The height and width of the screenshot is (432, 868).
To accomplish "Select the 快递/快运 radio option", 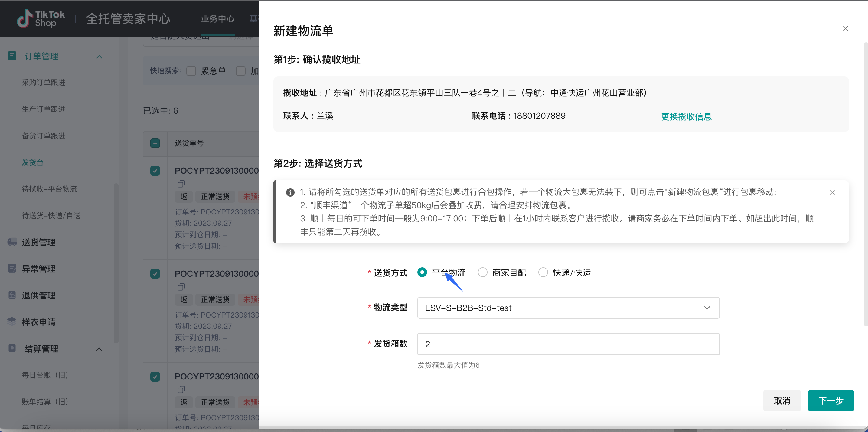I will 543,272.
